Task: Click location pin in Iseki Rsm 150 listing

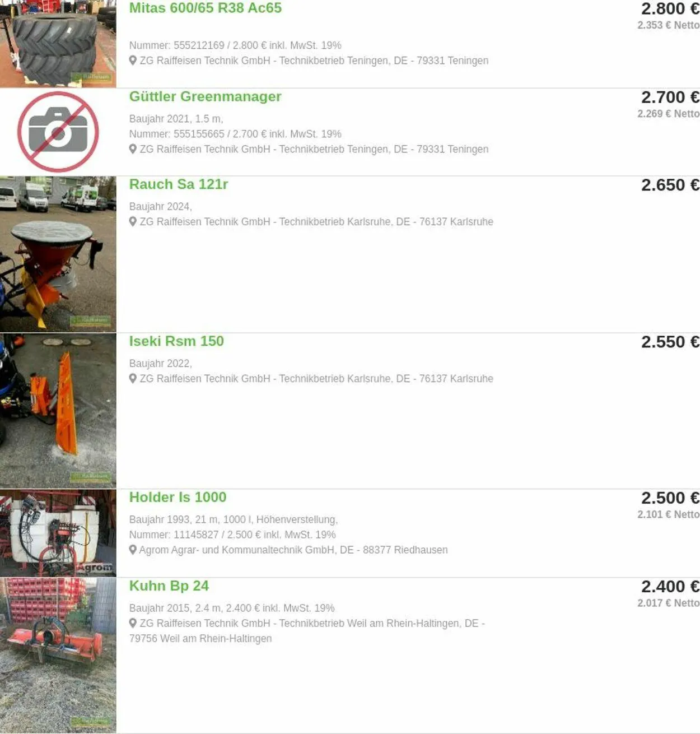Action: click(x=133, y=378)
